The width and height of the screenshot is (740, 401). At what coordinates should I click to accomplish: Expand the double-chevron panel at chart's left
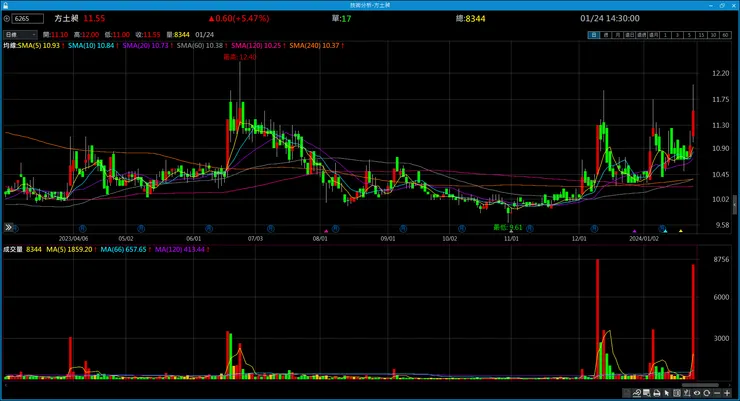click(x=8, y=227)
